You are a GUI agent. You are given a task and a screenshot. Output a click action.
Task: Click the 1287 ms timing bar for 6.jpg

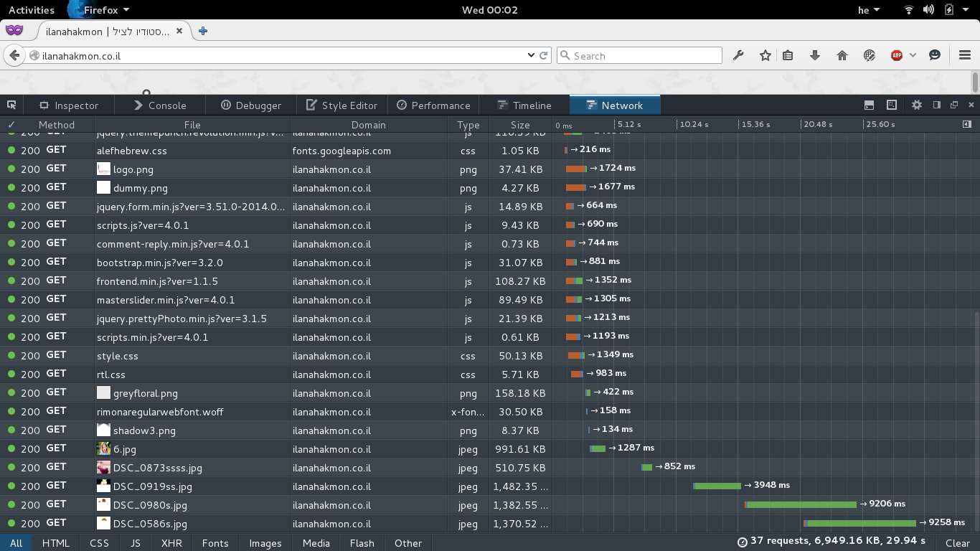click(598, 448)
